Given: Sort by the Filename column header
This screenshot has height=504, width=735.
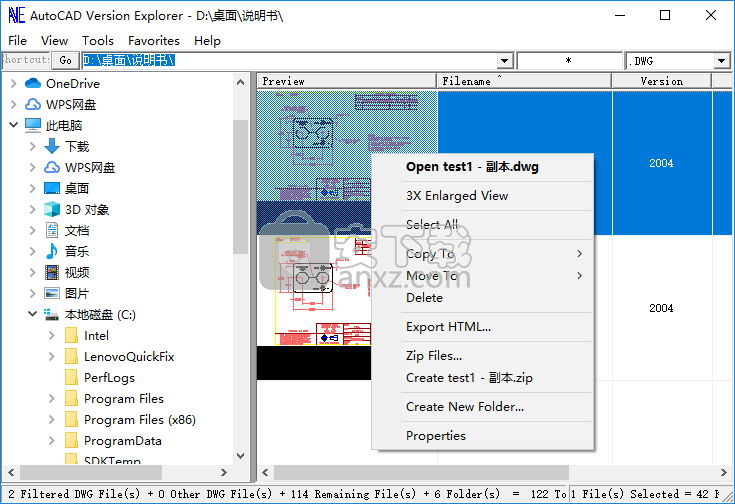Looking at the screenshot, I should point(524,81).
